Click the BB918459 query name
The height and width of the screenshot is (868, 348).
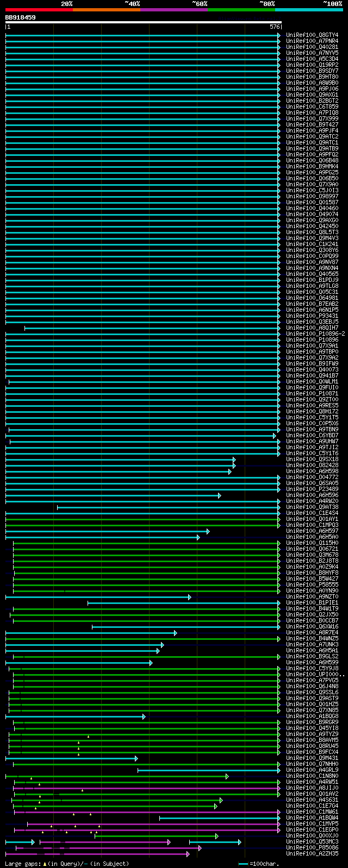tap(21, 17)
